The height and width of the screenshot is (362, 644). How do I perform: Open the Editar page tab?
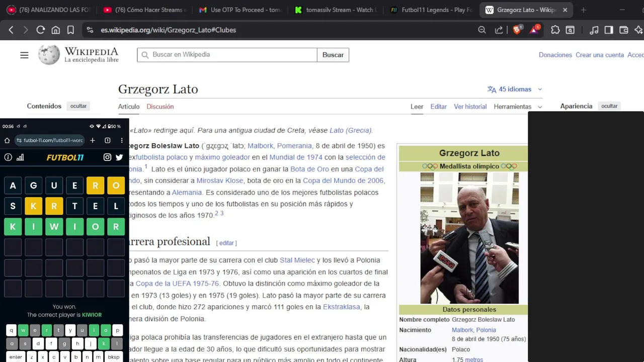point(438,107)
